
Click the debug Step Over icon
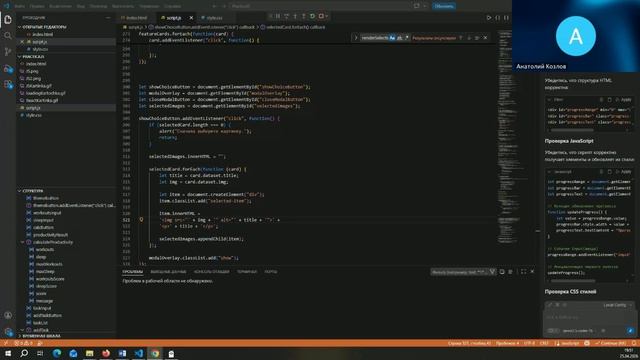[x=287, y=16]
